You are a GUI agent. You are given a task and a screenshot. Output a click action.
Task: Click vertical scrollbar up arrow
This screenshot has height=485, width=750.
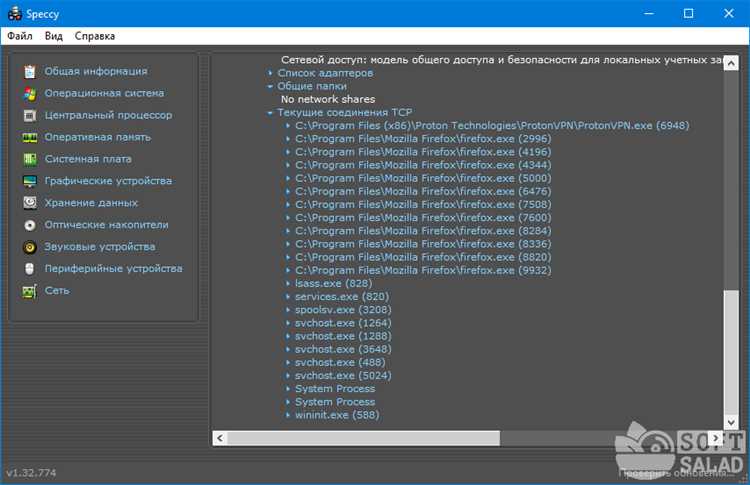[x=731, y=63]
